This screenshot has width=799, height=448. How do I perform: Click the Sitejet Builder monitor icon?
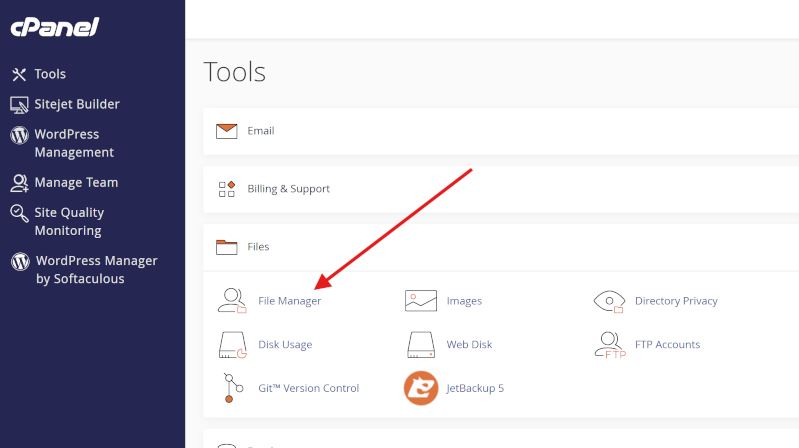(x=19, y=105)
